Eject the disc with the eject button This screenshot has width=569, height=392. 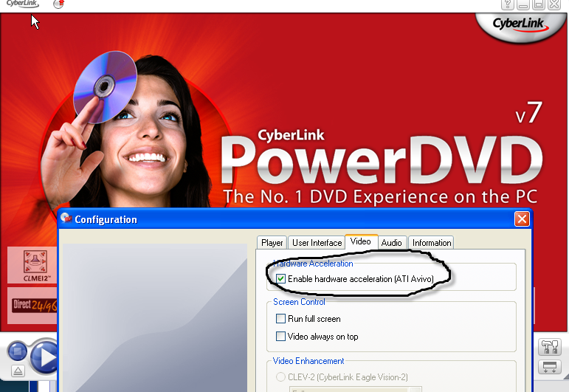coord(18,371)
